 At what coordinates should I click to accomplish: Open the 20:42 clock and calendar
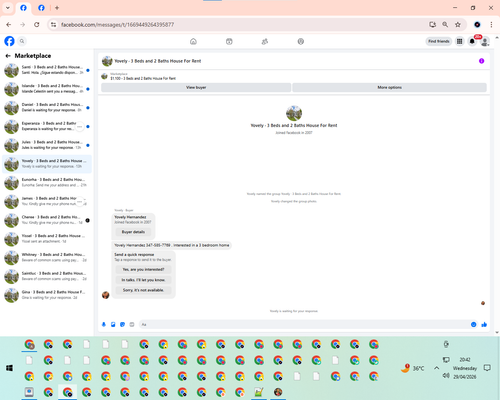[465, 368]
